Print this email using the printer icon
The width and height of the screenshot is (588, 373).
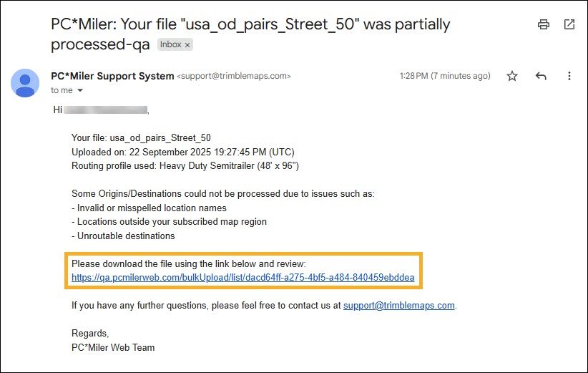[x=544, y=24]
